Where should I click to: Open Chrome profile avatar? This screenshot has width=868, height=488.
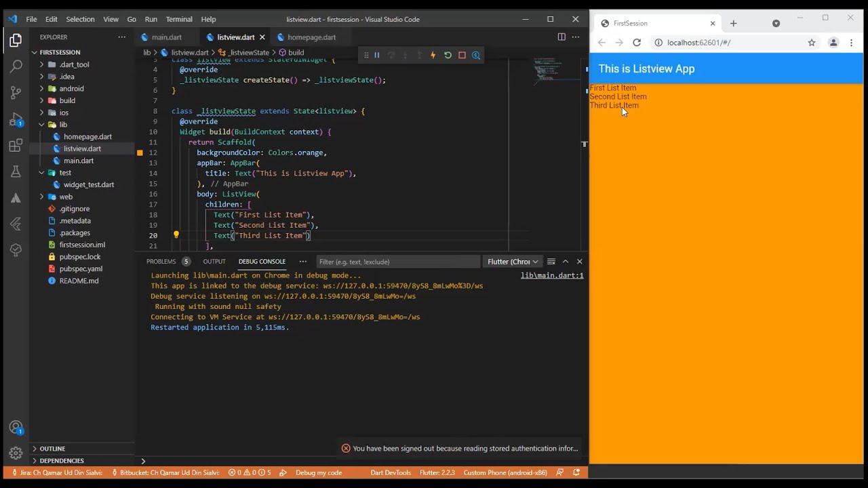(833, 43)
